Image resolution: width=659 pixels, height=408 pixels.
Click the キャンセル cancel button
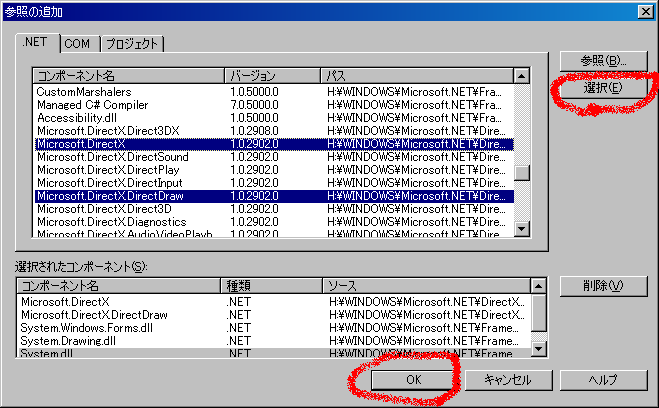(x=508, y=380)
